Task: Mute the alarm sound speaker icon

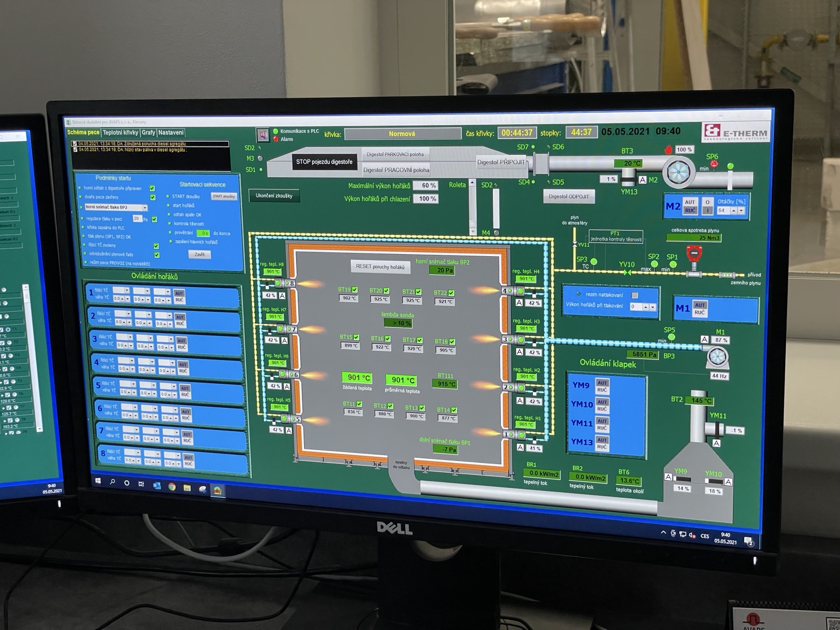Action: 262,135
